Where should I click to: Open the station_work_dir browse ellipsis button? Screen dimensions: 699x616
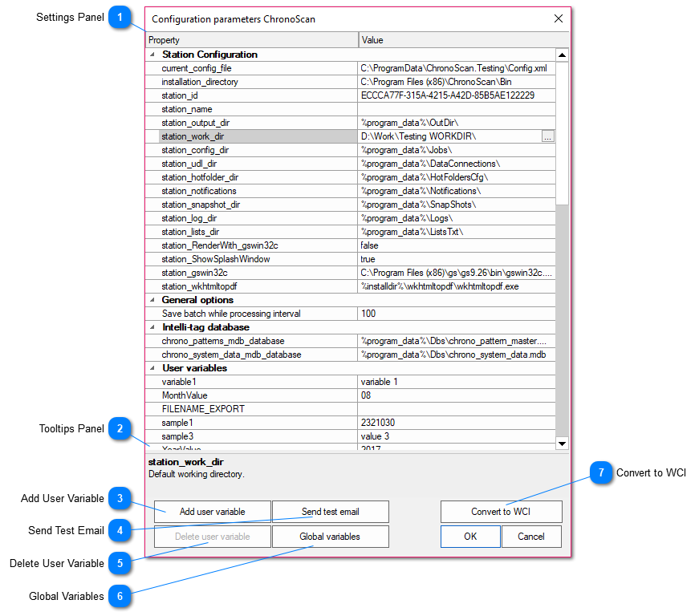547,136
